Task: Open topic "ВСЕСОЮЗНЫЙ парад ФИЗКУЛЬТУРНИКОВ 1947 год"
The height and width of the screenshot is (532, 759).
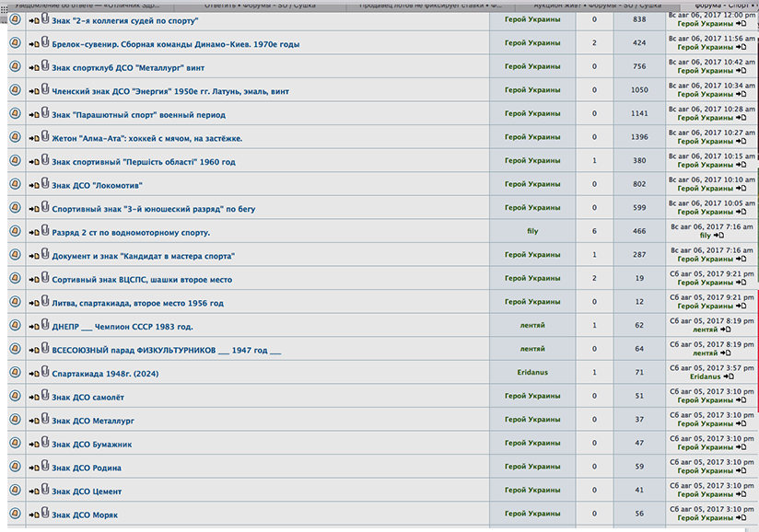Action: [166, 351]
